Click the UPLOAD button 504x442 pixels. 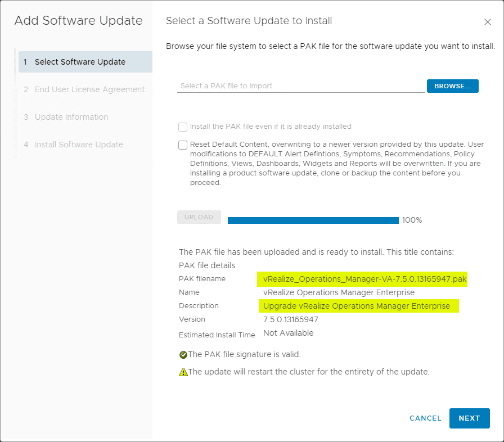pos(199,218)
